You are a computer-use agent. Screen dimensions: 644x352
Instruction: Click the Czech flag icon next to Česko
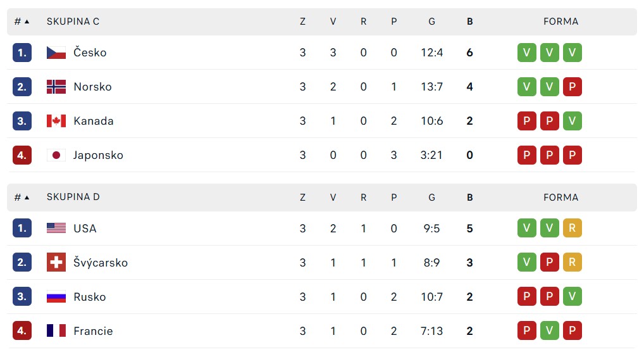(56, 53)
